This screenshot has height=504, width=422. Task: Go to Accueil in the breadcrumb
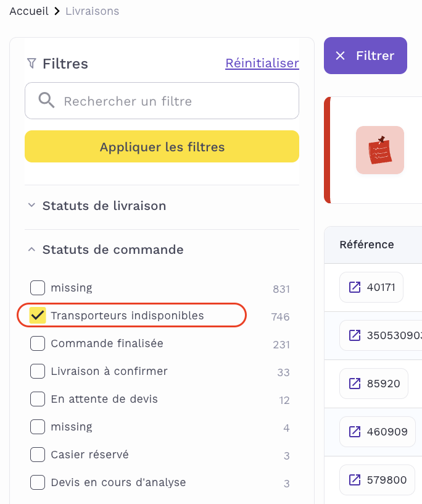point(29,11)
